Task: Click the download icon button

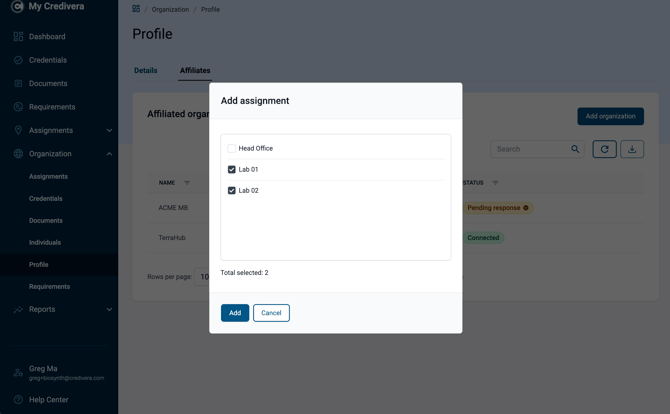Action: (632, 149)
